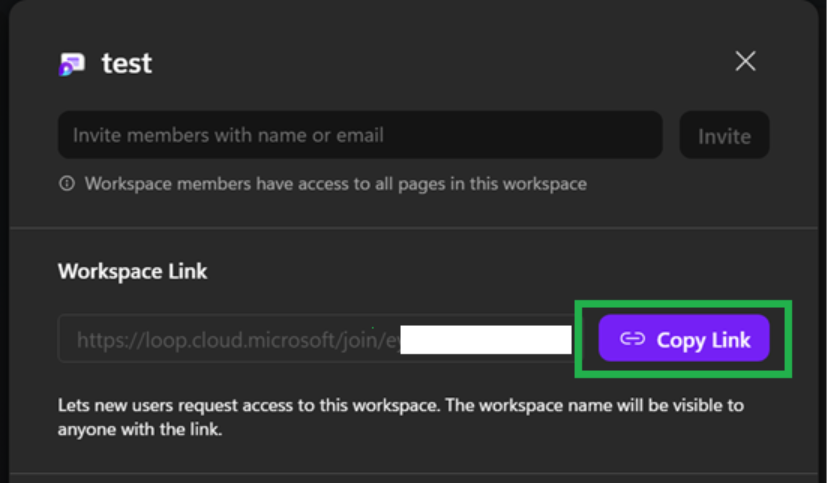Click the Loop workspace icon beside test
Screen dimensions: 831x483
pyautogui.click(x=72, y=64)
